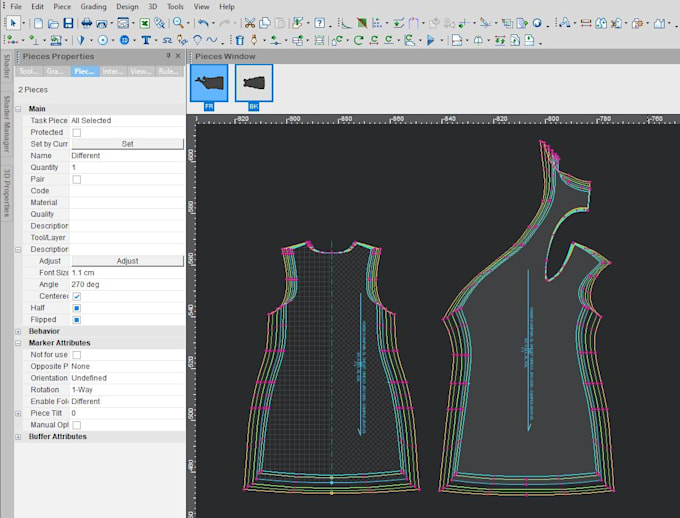Image resolution: width=680 pixels, height=518 pixels.
Task: Select the FR piece thumbnail
Action: pyautogui.click(x=209, y=83)
